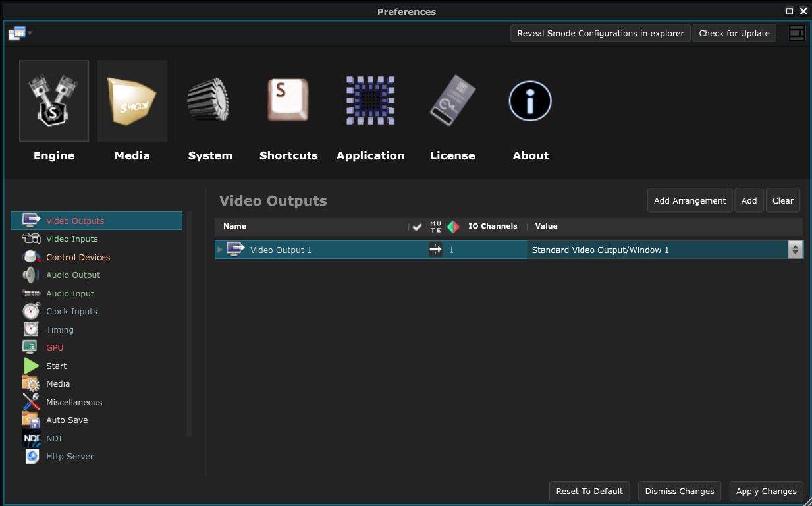Click the Dismiss Changes button
812x506 pixels.
tap(680, 491)
